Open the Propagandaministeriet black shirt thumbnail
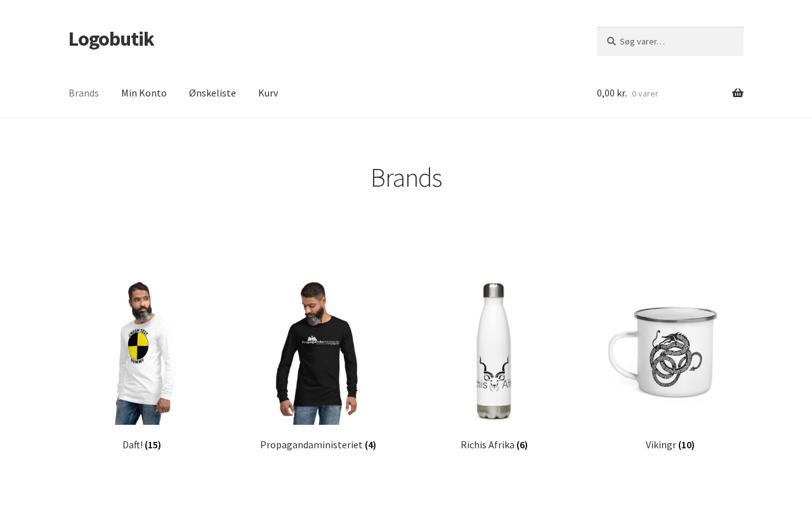The image size is (812, 508). point(318,352)
